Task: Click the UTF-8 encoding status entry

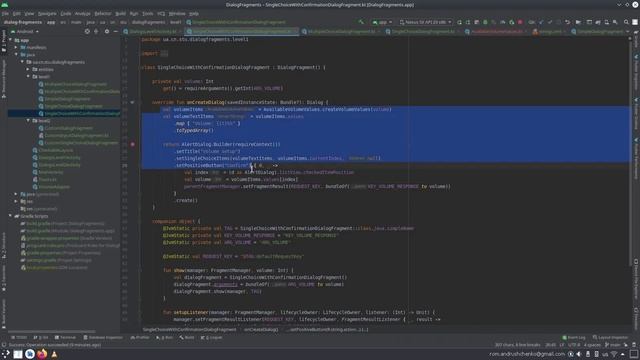Action: click(x=573, y=345)
